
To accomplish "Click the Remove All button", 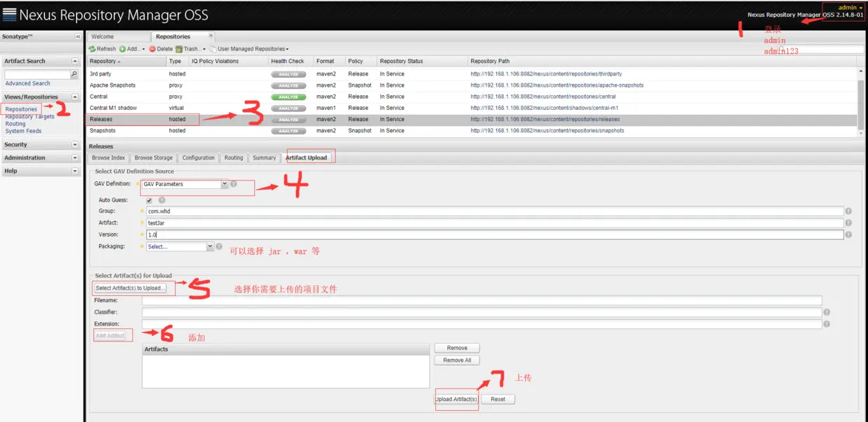I will (x=457, y=360).
